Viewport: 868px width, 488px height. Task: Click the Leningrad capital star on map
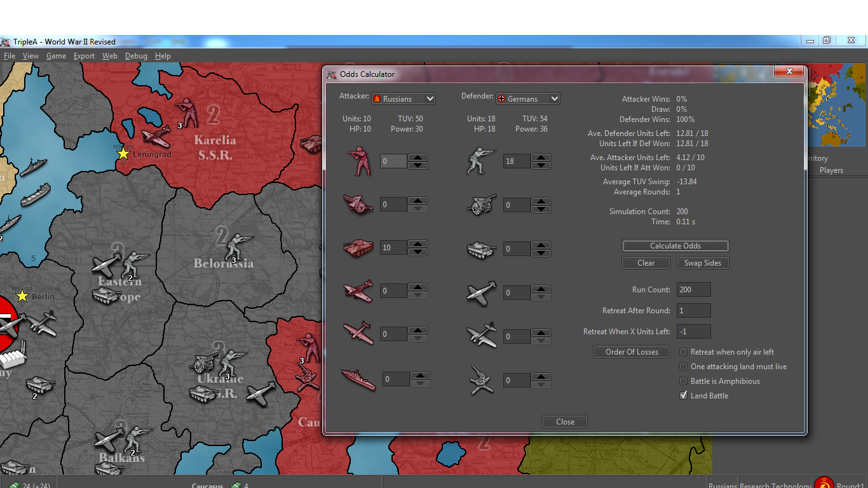point(123,153)
